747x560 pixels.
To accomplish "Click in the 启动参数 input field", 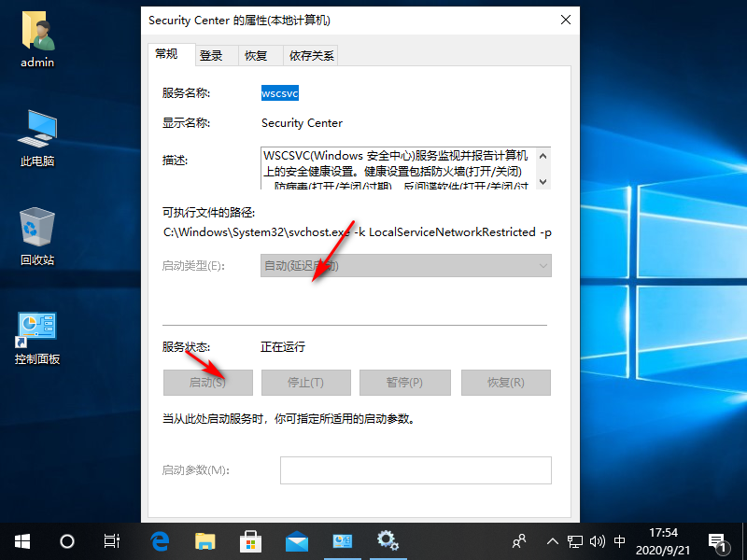I will tap(416, 470).
